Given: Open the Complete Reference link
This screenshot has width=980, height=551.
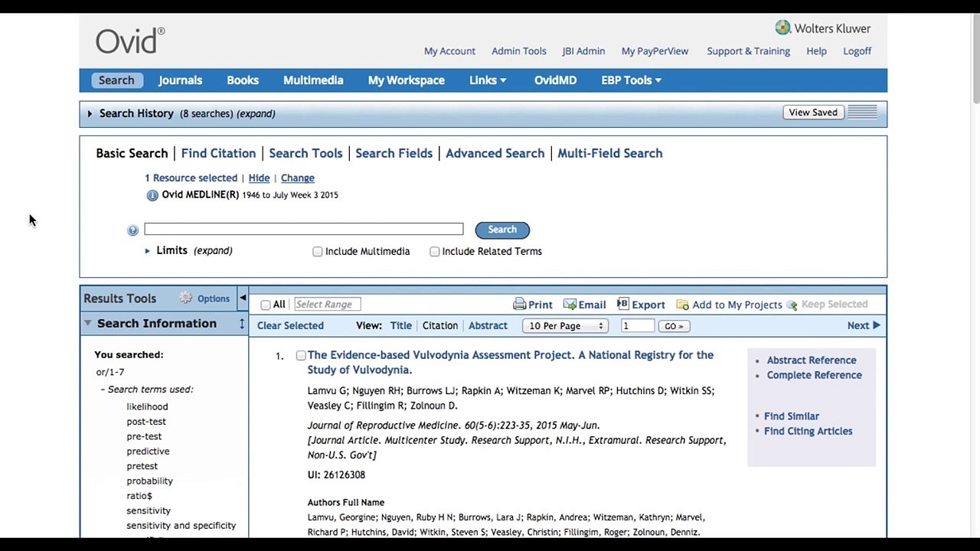Looking at the screenshot, I should [814, 376].
